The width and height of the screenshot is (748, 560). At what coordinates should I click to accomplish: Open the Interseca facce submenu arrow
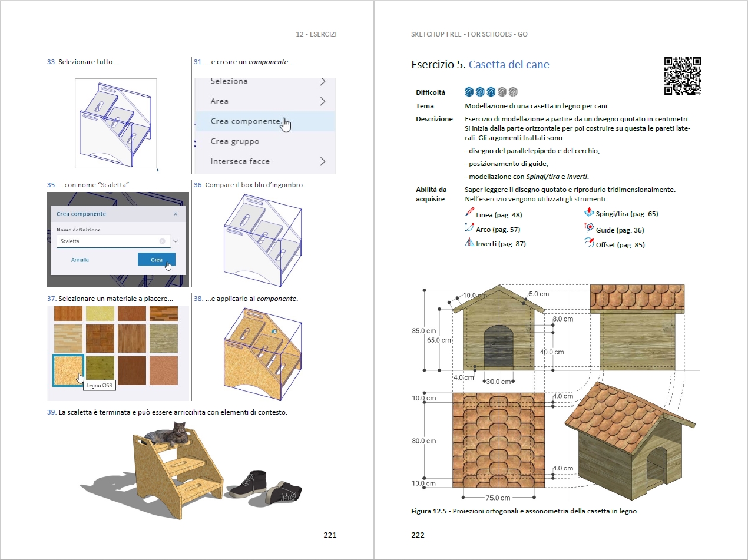pos(323,161)
